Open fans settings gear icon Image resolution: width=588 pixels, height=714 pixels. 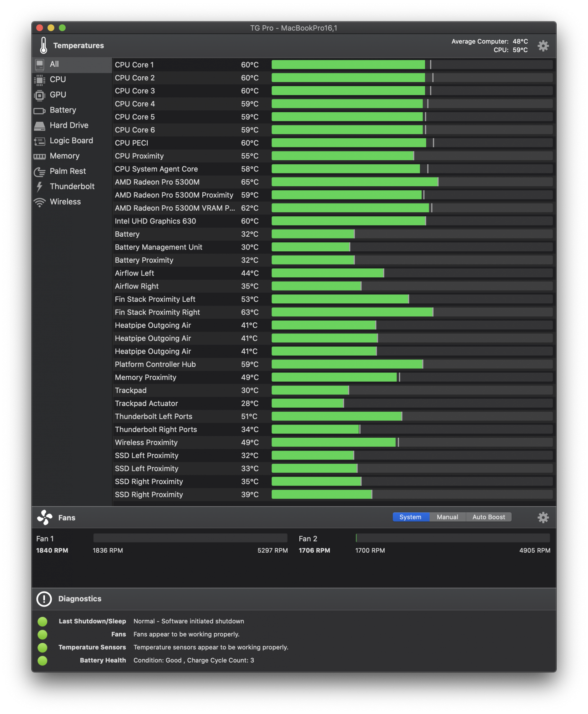(x=543, y=517)
